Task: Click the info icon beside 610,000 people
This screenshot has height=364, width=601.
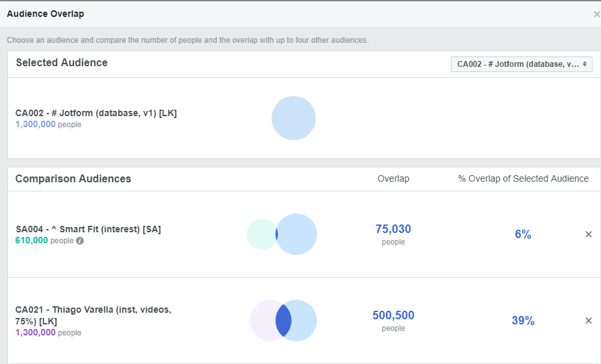Action: [80, 241]
